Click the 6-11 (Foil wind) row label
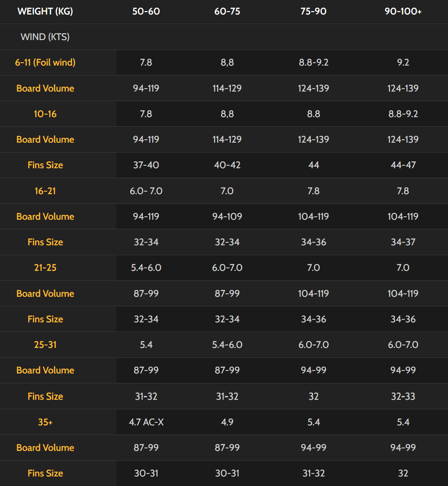The height and width of the screenshot is (486, 448). [45, 63]
